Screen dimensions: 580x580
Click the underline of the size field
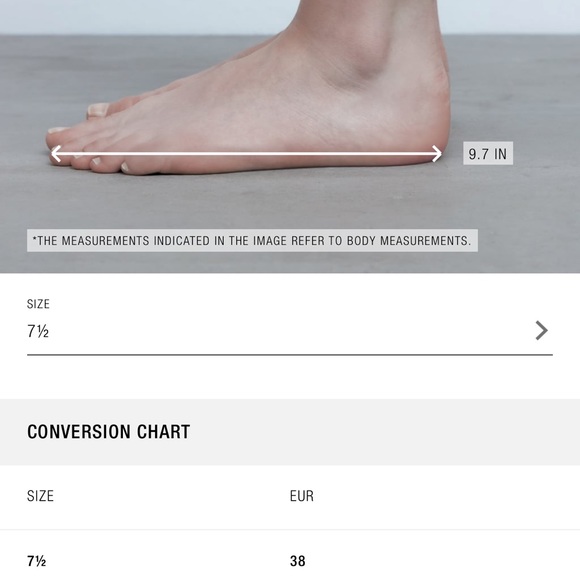click(290, 355)
